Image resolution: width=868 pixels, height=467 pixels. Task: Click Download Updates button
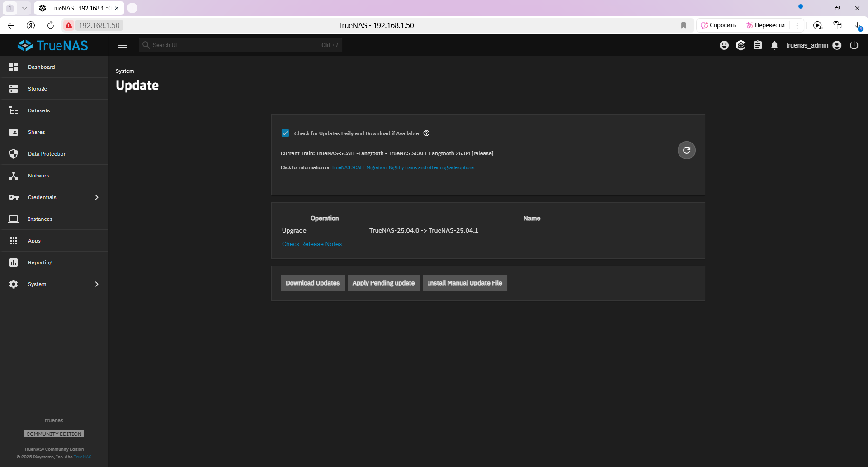[x=313, y=283]
